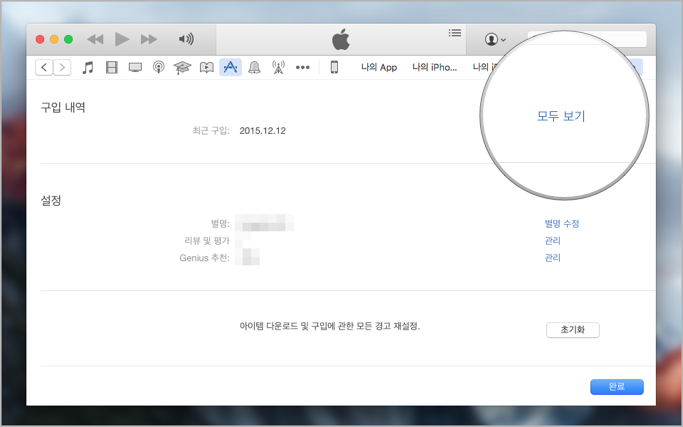
Task: Open the Podcasts icon
Action: coord(159,68)
